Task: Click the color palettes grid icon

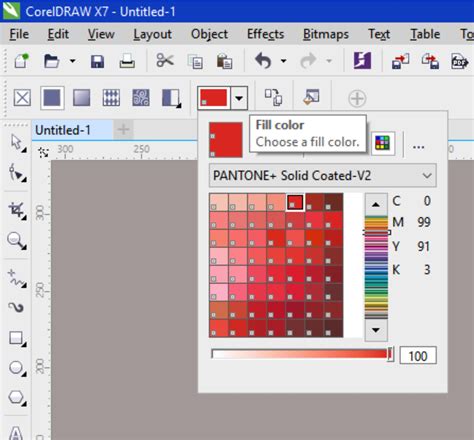Action: point(383,143)
